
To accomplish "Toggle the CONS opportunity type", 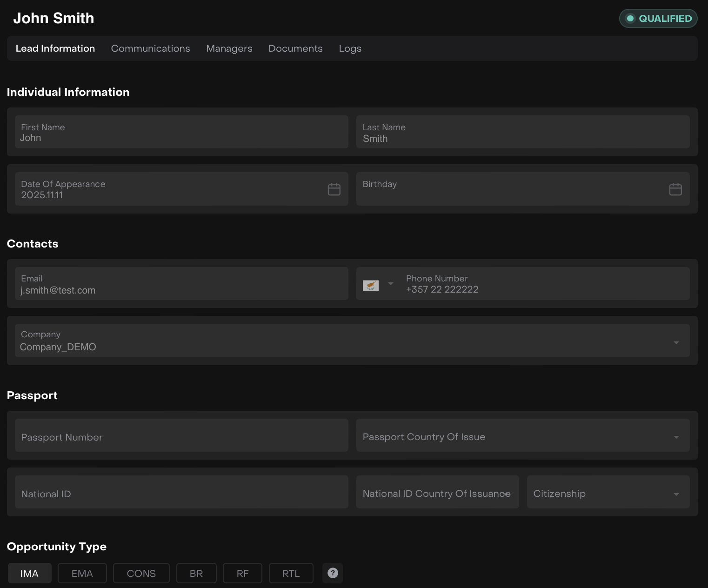I will [141, 573].
